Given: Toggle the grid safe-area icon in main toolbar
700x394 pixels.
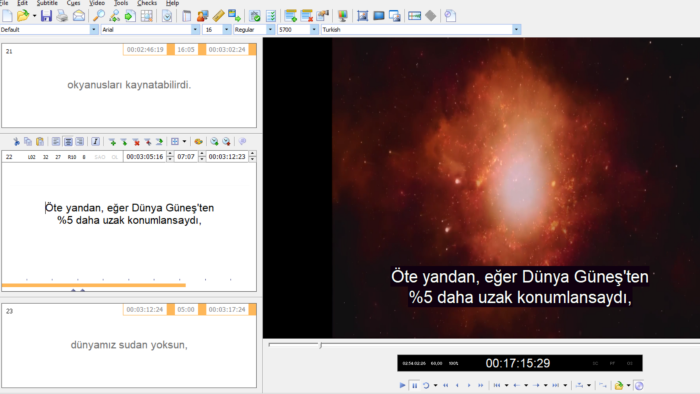Looking at the screenshot, I should click(146, 16).
